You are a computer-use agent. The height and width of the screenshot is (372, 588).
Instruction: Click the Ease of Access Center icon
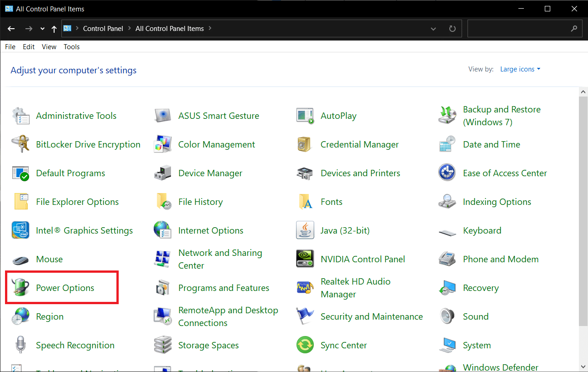447,173
